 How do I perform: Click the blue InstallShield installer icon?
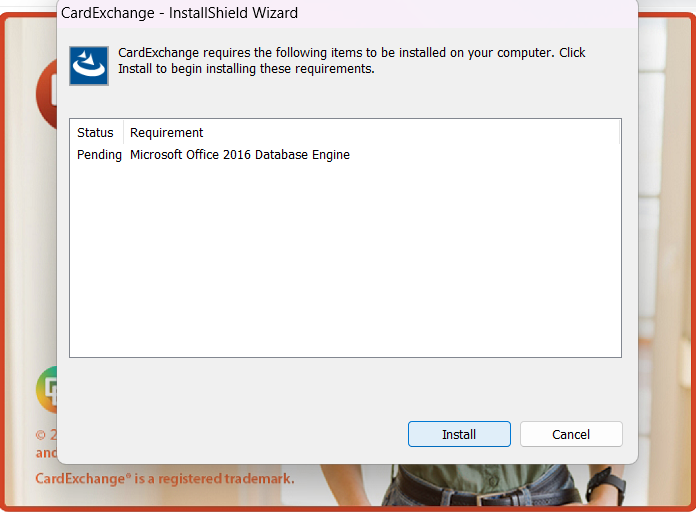point(89,66)
